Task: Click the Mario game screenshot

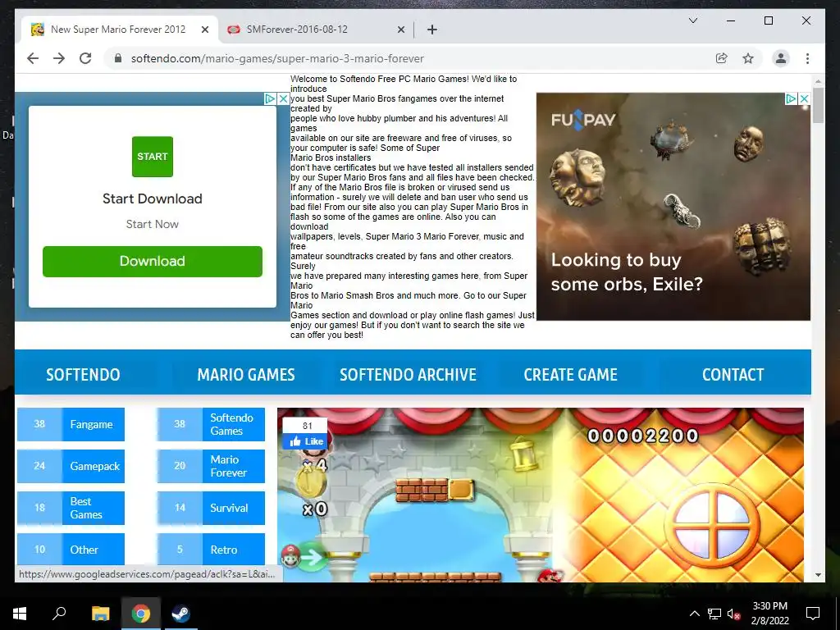Action: click(540, 495)
